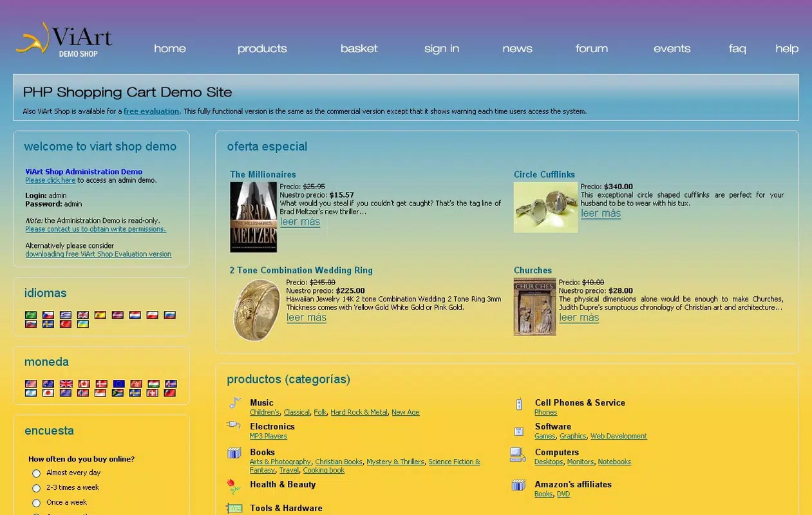812x515 pixels.
Task: Open the 'Circle Cufflinks' product title
Action: [544, 174]
